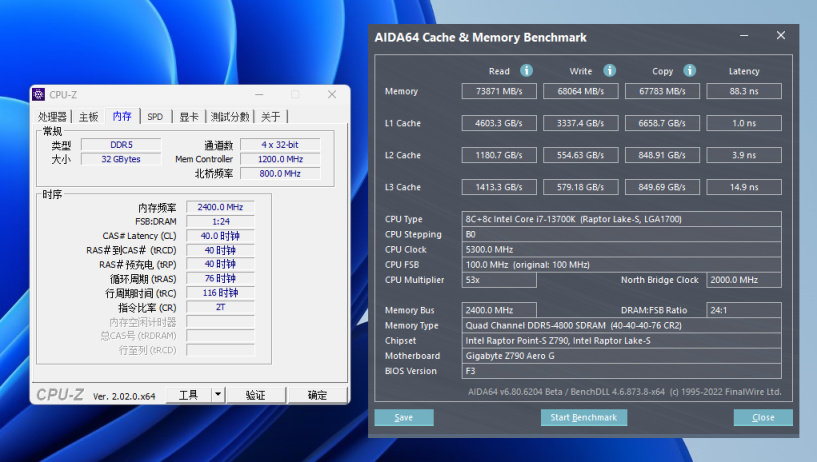Click Memory Write value 68064 MB/s
The width and height of the screenshot is (817, 462).
tap(580, 91)
